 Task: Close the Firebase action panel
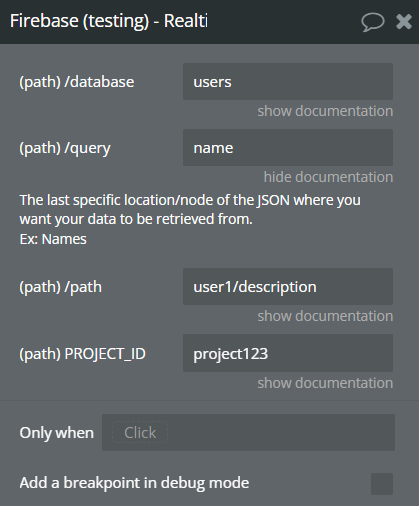coord(404,22)
